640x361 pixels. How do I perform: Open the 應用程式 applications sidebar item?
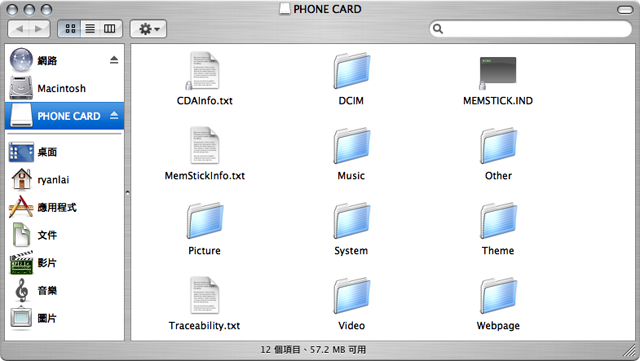click(x=64, y=207)
